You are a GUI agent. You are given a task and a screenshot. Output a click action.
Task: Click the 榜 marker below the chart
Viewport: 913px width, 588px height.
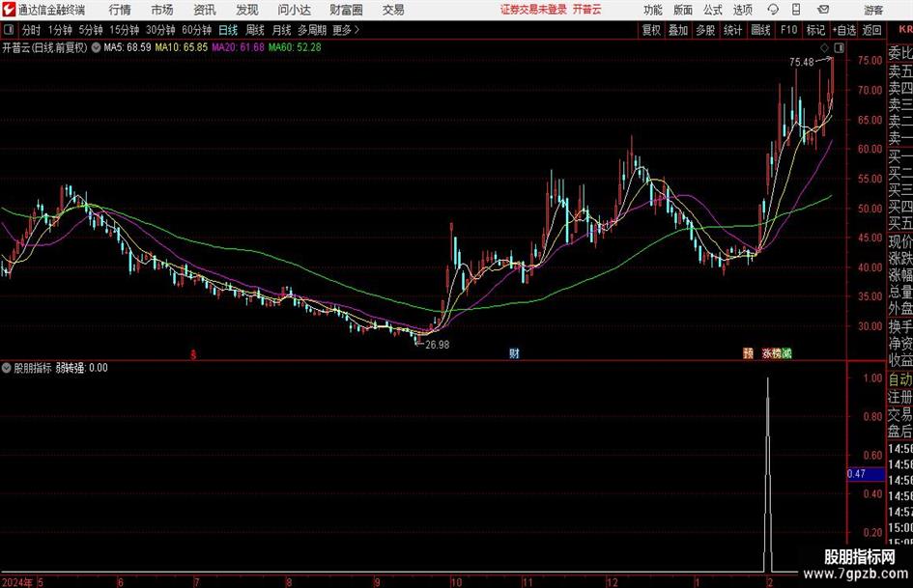[x=777, y=353]
